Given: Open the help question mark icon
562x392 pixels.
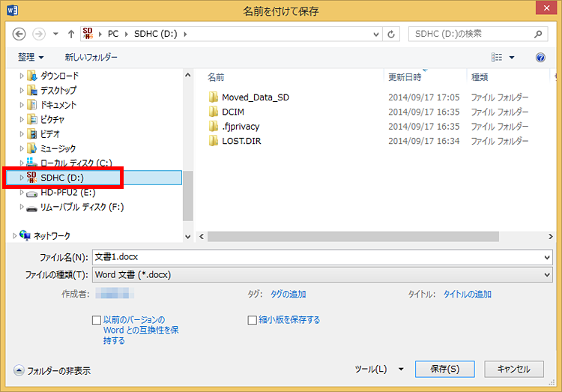Looking at the screenshot, I should [540, 58].
